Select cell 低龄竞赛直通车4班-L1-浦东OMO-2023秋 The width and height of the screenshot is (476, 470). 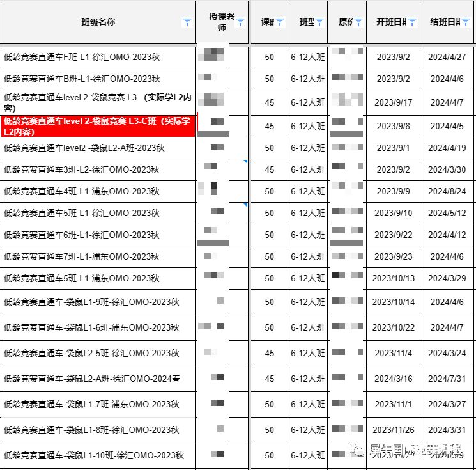coord(82,191)
